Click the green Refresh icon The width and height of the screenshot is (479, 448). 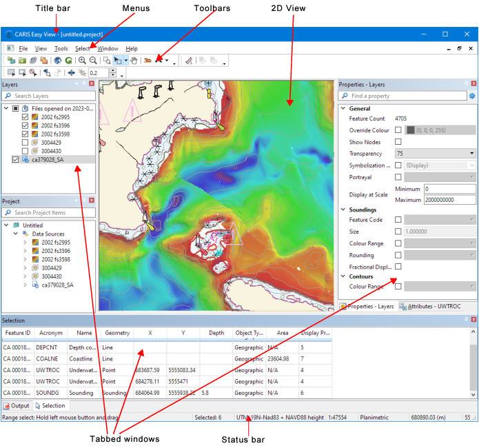(x=69, y=61)
